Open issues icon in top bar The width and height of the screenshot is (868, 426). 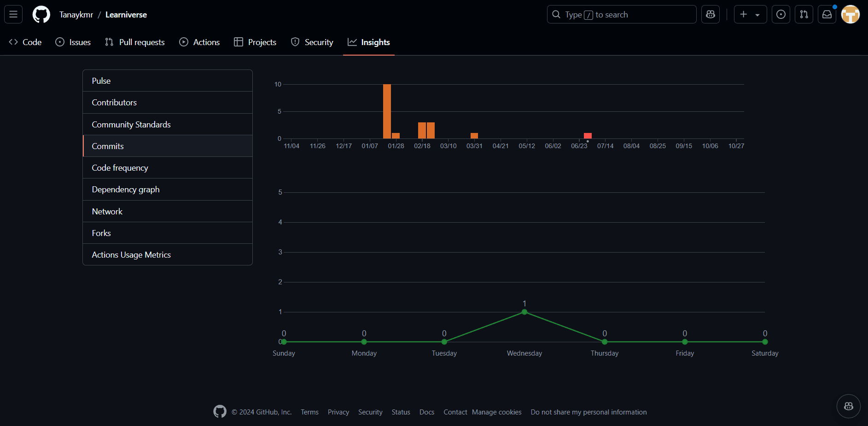(781, 14)
